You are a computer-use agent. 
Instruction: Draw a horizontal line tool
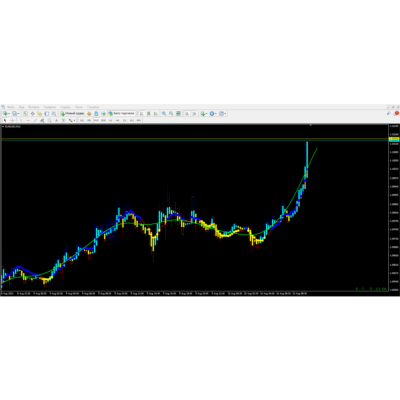point(28,120)
